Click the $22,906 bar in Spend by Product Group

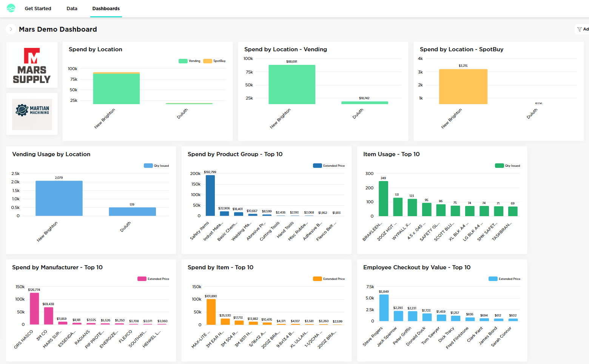(224, 213)
